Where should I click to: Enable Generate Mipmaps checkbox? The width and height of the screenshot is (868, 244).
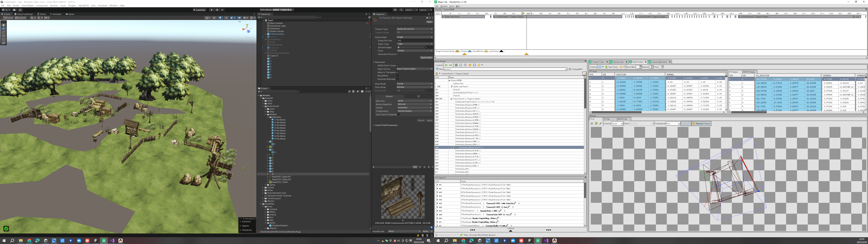click(x=398, y=79)
